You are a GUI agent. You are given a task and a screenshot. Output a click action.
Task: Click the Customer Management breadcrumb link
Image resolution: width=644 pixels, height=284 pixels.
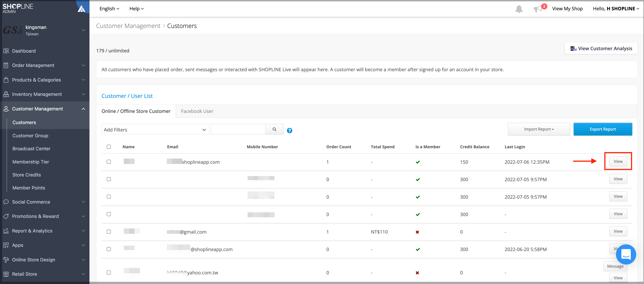tap(128, 26)
